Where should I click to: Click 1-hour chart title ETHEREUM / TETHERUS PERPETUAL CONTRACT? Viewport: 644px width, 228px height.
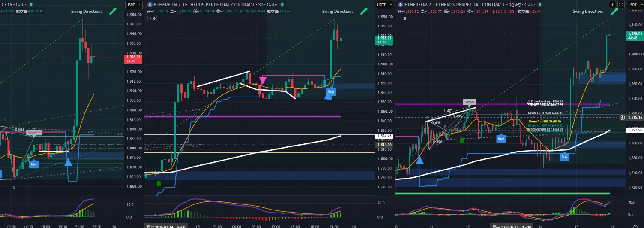tap(454, 5)
